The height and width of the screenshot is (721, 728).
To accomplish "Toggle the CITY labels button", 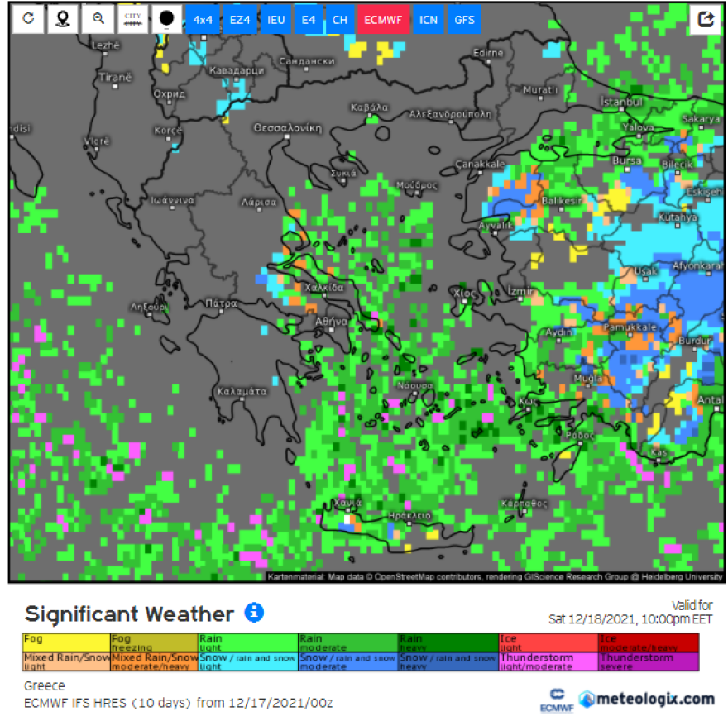I will [x=132, y=19].
